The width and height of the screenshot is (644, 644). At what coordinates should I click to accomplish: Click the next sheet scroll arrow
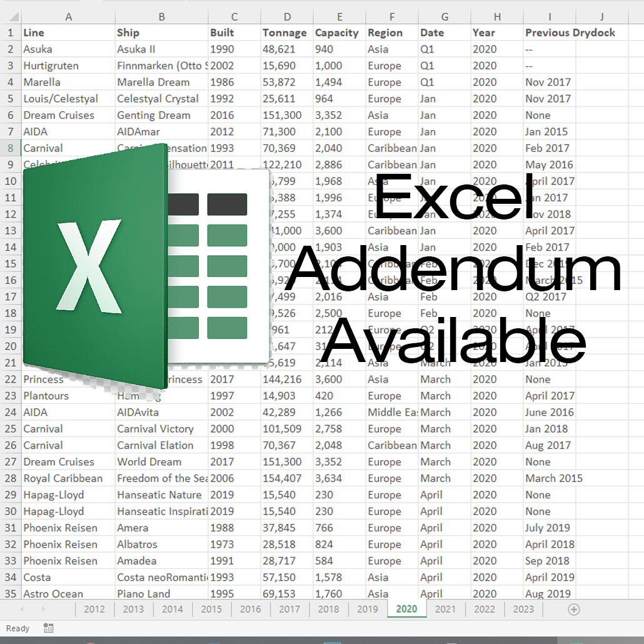(x=43, y=609)
